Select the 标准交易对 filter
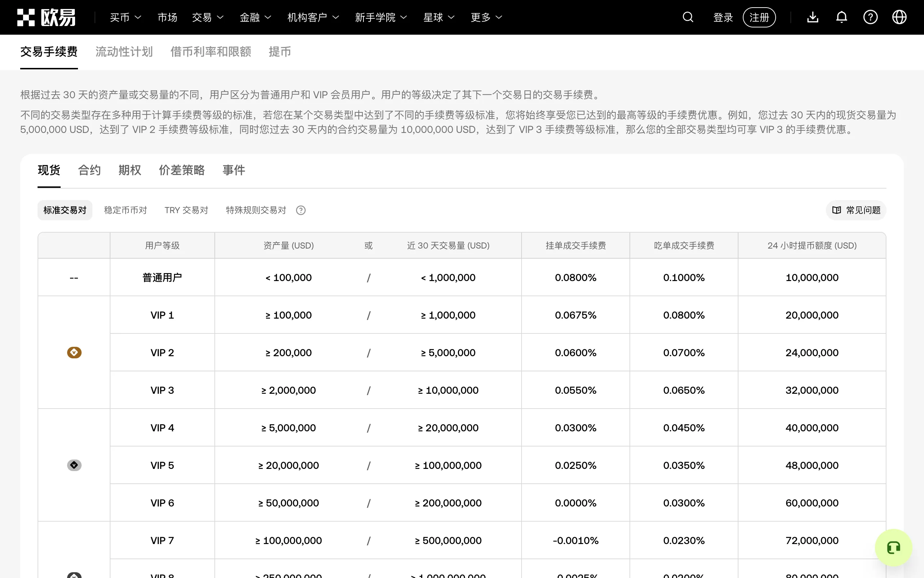The height and width of the screenshot is (578, 924). 65,210
